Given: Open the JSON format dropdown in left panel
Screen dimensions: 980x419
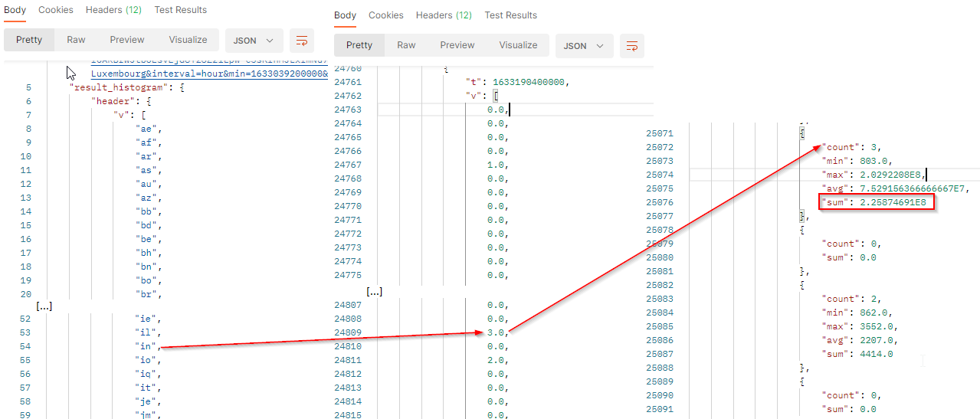Looking at the screenshot, I should (254, 40).
